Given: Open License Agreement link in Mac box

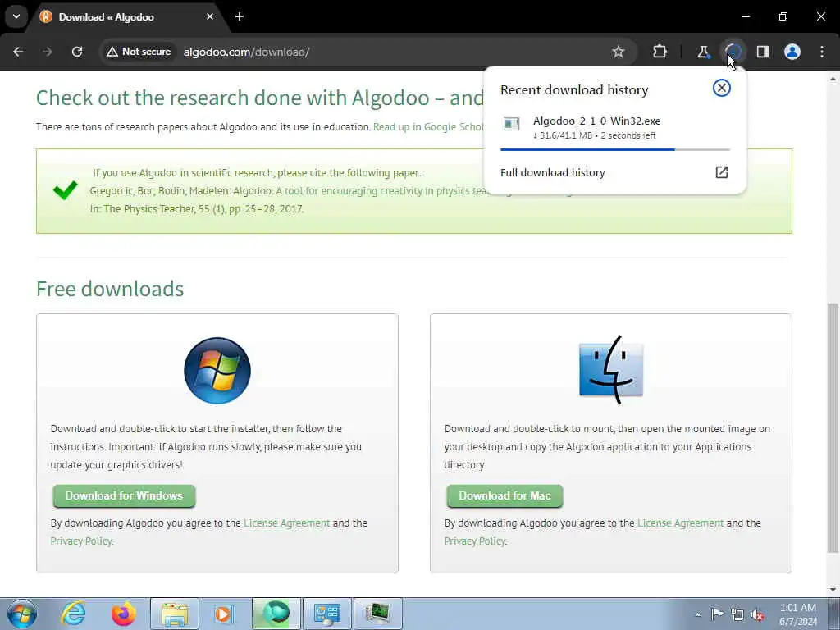Looking at the screenshot, I should click(x=680, y=523).
